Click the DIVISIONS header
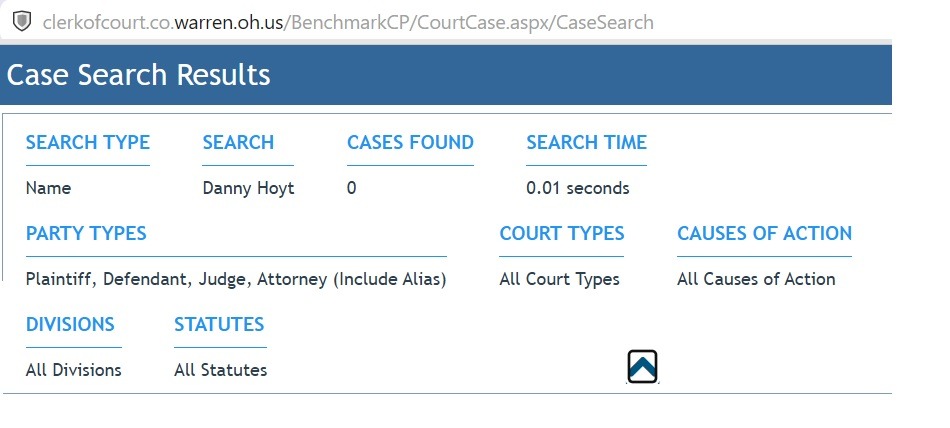Viewport: 950px width, 428px height. [70, 324]
